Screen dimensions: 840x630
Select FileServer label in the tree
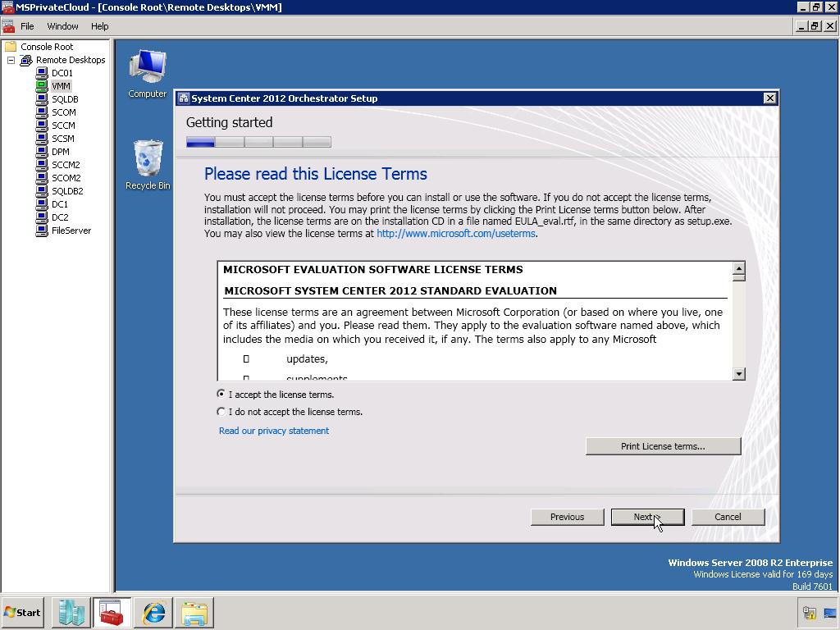[71, 231]
